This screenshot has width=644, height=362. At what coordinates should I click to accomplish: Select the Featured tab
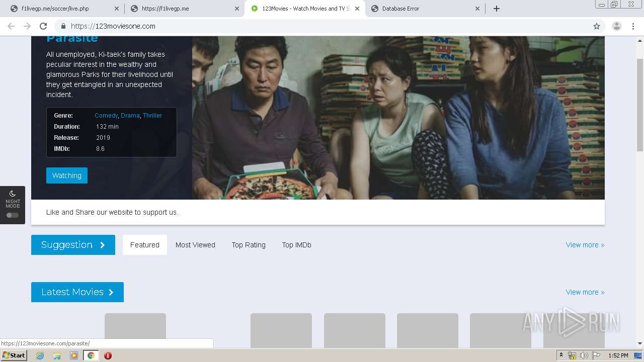click(x=145, y=245)
